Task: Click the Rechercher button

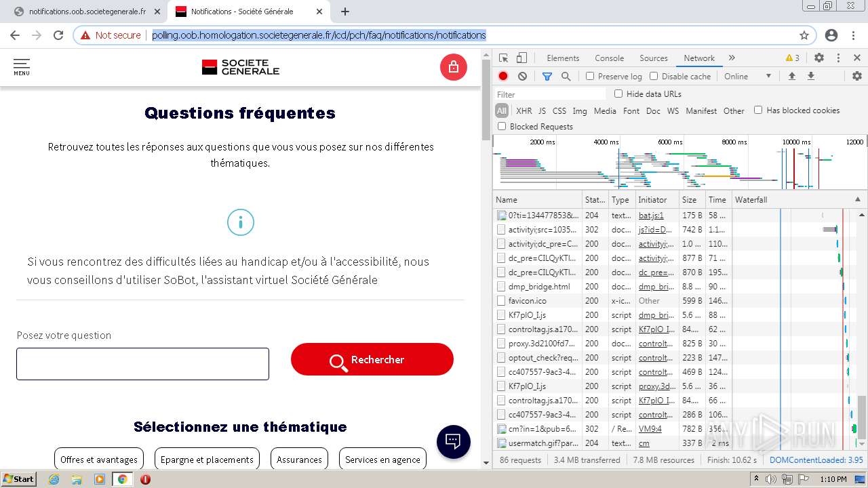Action: (372, 359)
